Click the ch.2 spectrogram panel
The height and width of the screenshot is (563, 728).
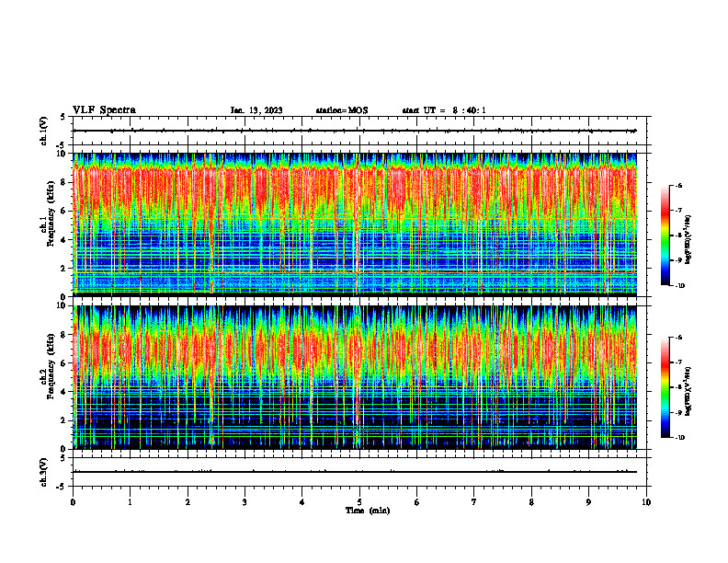point(355,377)
